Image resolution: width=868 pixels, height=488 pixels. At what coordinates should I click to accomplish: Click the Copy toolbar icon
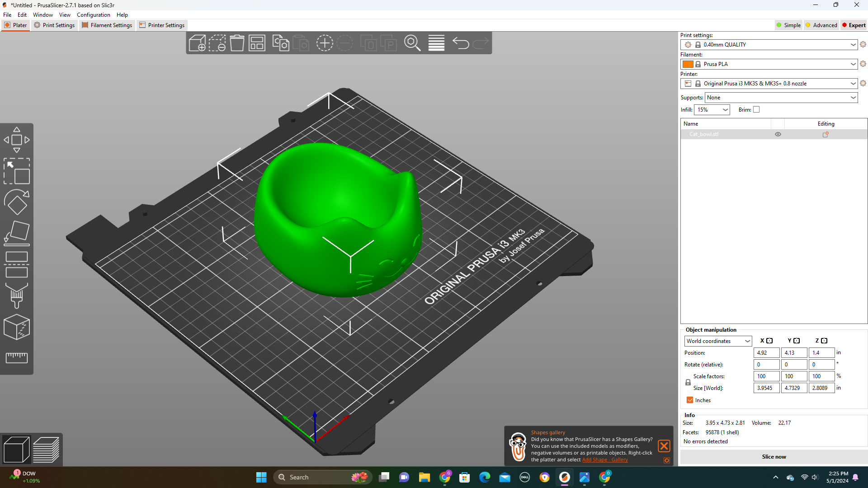point(281,43)
